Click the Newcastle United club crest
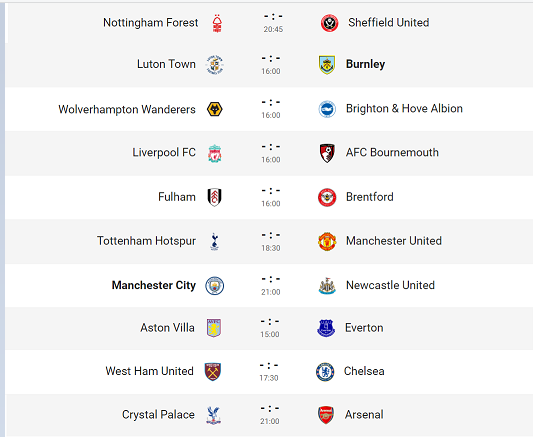The height and width of the screenshot is (437, 533). coord(327,285)
